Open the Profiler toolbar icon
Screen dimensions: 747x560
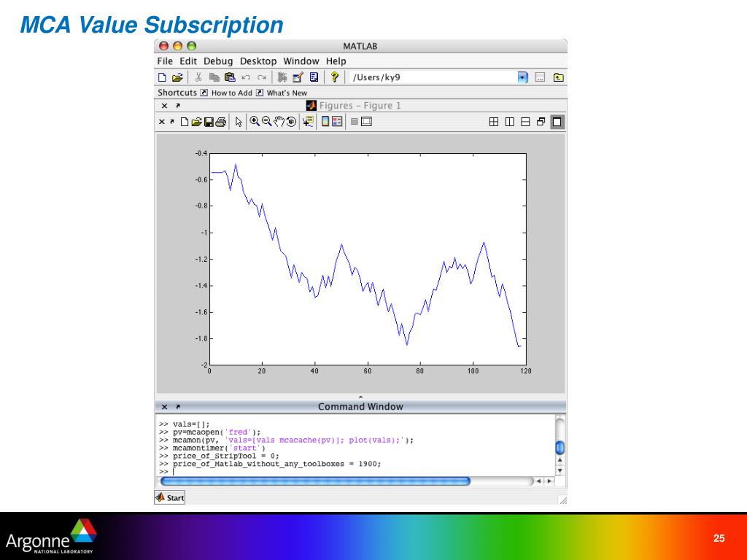point(314,77)
